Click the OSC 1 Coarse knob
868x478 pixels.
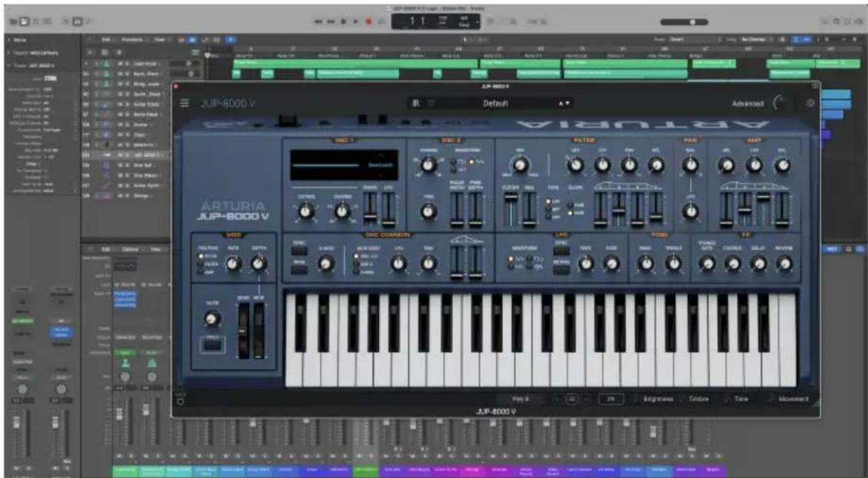[342, 210]
